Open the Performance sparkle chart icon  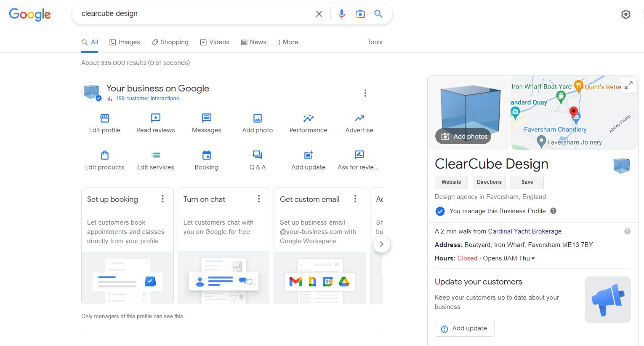[x=308, y=118]
